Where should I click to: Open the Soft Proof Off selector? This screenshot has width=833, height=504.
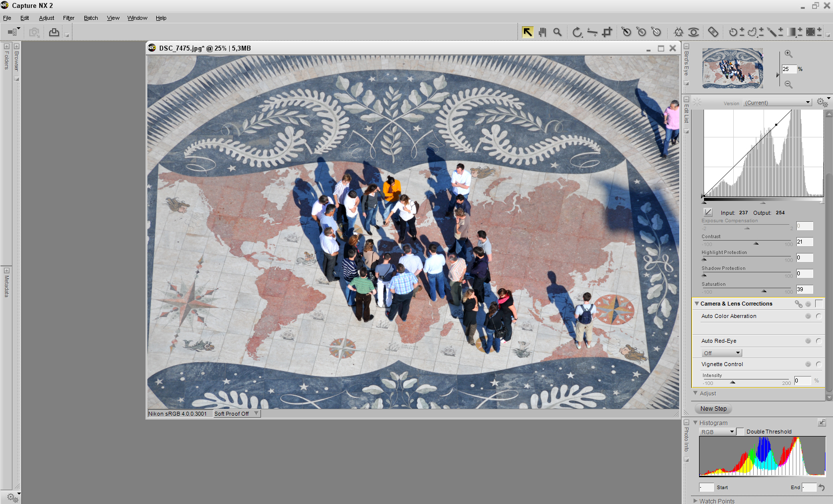point(236,414)
